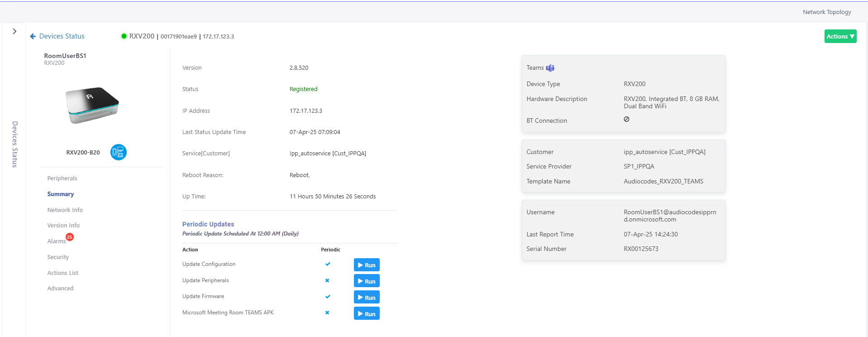The width and height of the screenshot is (868, 337).
Task: Open the Network Info section
Action: click(x=65, y=210)
